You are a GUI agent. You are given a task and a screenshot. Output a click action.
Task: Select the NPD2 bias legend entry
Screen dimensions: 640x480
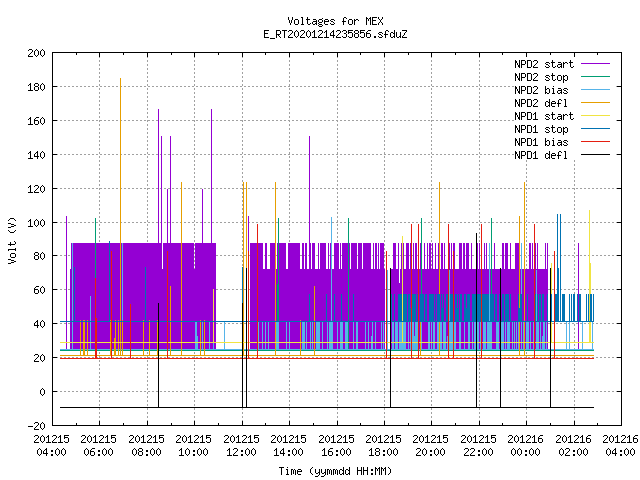(541, 90)
